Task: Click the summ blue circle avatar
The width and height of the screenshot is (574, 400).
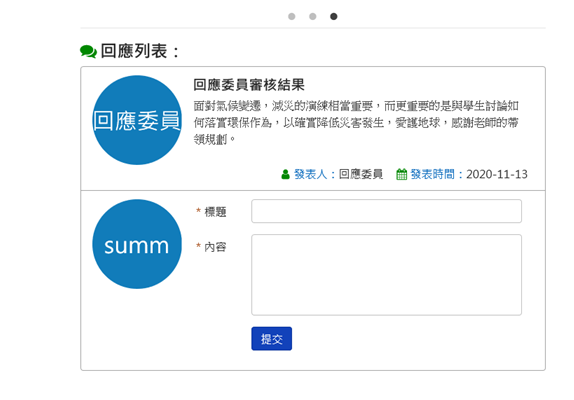Action: pos(137,244)
